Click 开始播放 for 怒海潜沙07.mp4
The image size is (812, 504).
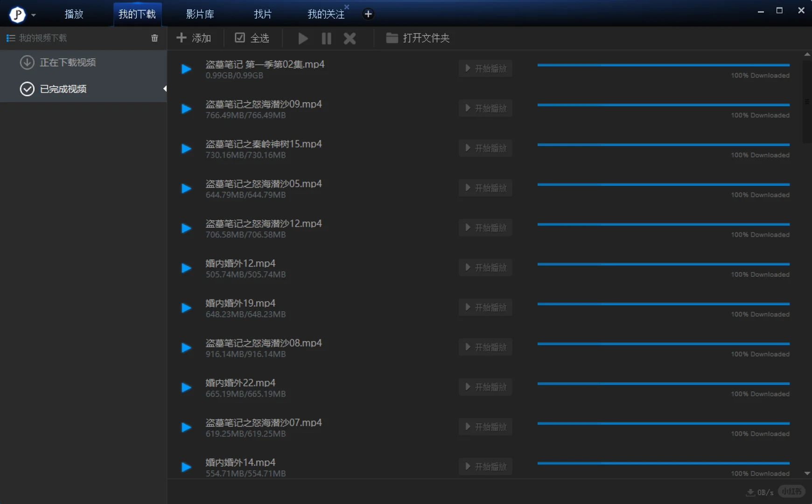485,427
